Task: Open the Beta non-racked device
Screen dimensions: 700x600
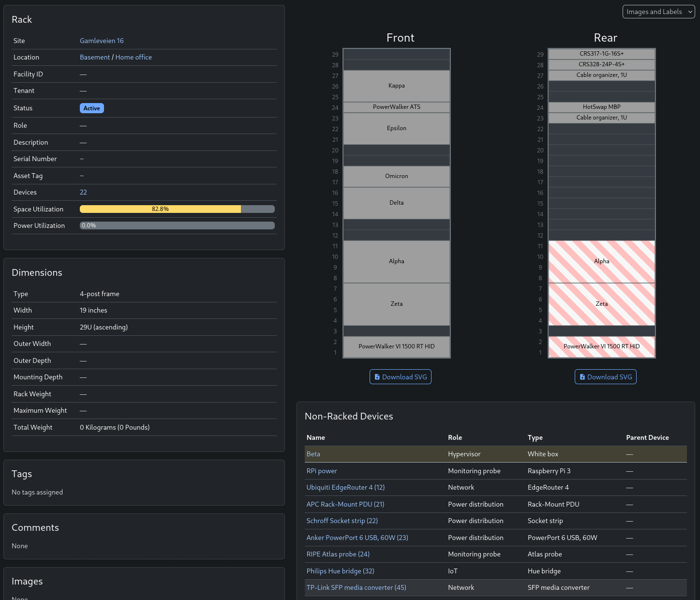Action: click(313, 454)
